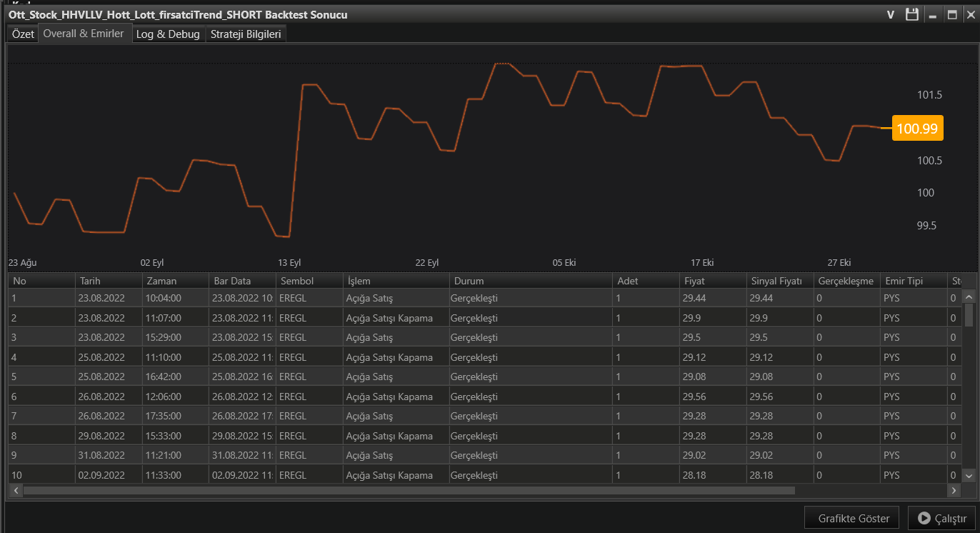The image size is (980, 533).
Task: Click the Tarih cell 31.08.2022
Action: (109, 455)
